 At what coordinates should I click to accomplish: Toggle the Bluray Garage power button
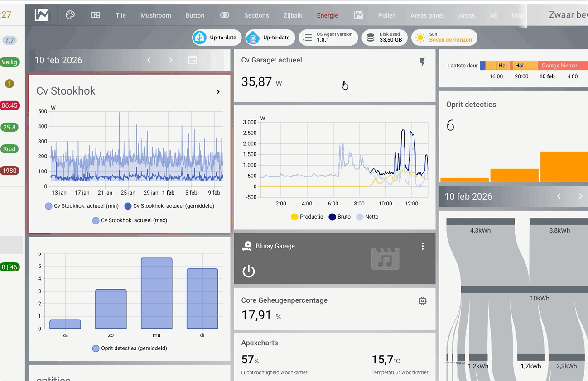(x=249, y=271)
